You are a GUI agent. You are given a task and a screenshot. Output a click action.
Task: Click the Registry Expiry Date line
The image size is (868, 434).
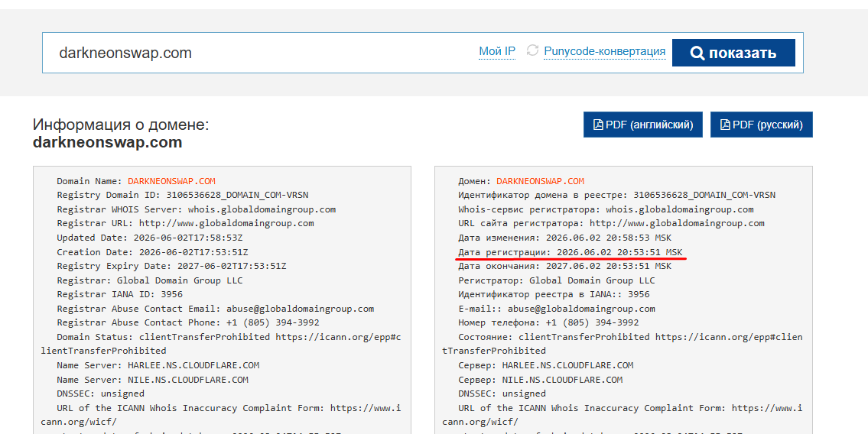(171, 266)
